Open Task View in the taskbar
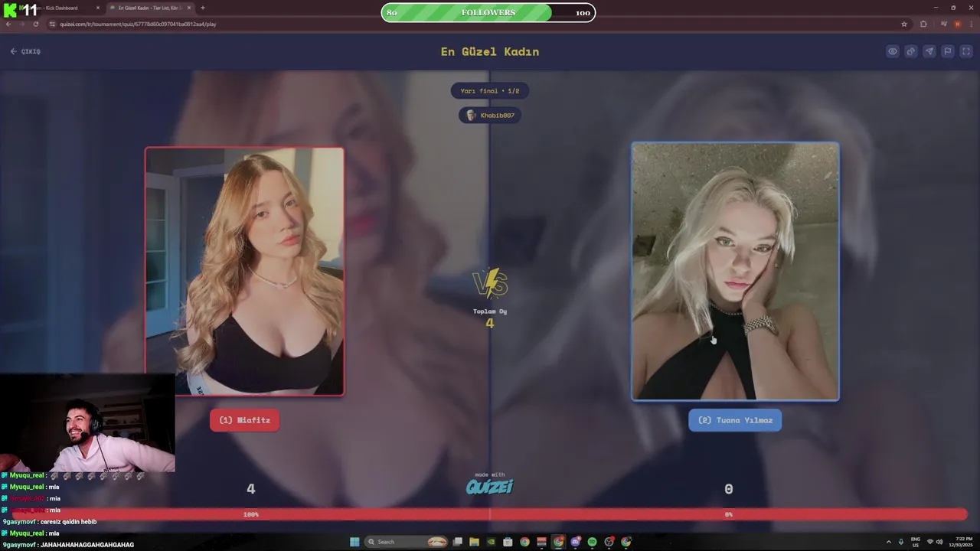 (457, 542)
